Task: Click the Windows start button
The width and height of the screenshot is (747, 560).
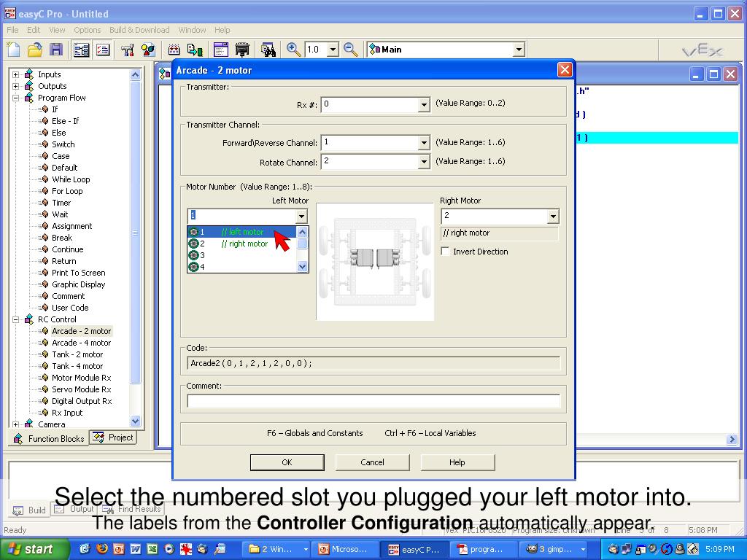Action: point(34,549)
